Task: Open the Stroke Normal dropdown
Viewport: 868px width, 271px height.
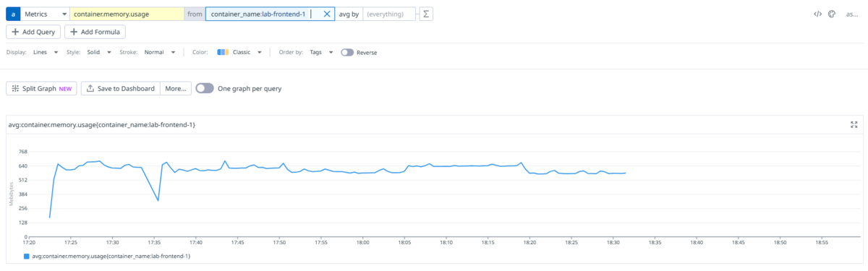Action: click(159, 52)
